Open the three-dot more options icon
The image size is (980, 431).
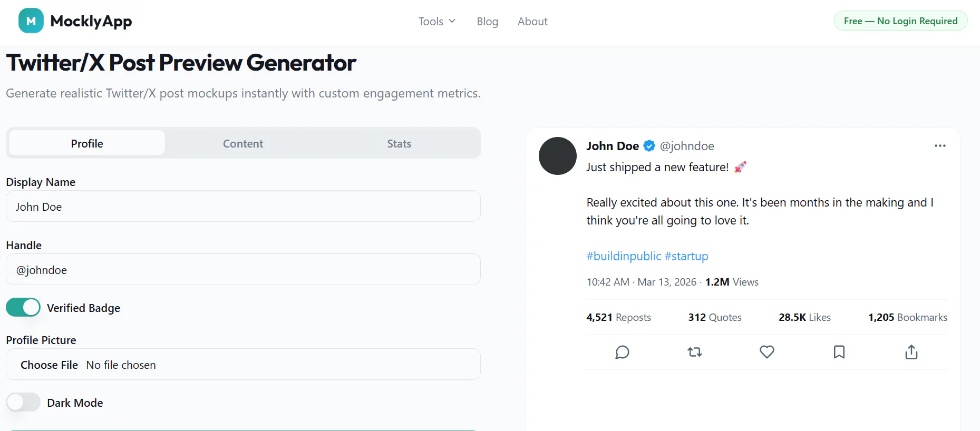[940, 146]
